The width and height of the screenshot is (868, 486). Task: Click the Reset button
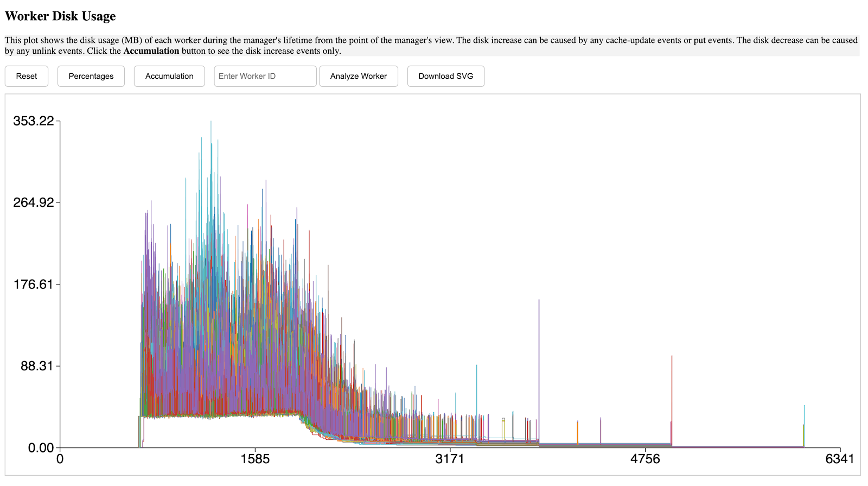pos(27,76)
